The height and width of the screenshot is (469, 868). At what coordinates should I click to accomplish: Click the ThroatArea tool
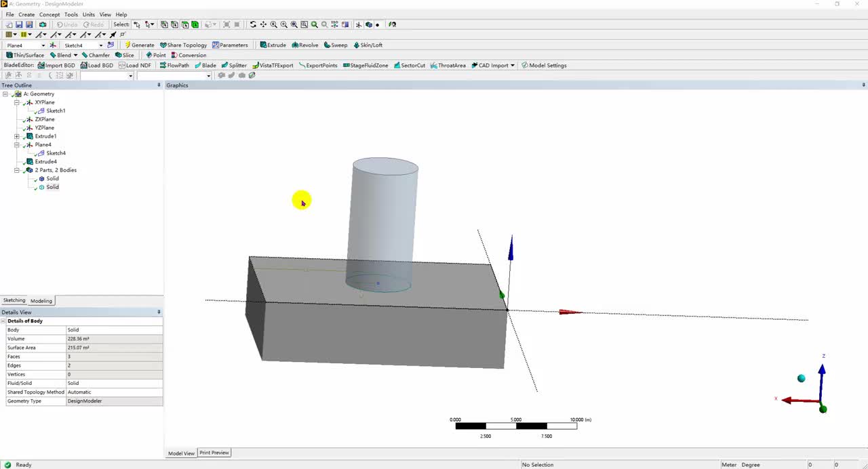[448, 65]
